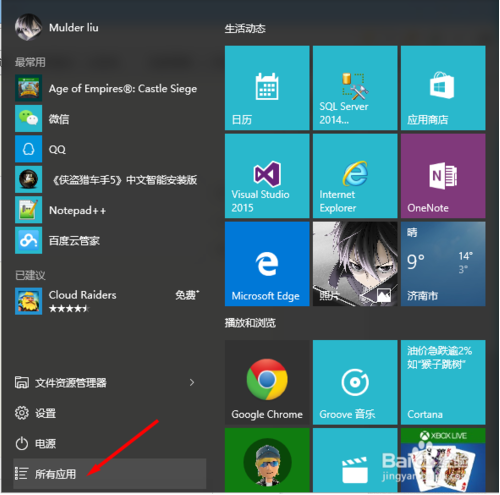Viewport: 500px width, 495px height.
Task: Expand 文件资源管理器 jump list arrow
Action: (192, 383)
